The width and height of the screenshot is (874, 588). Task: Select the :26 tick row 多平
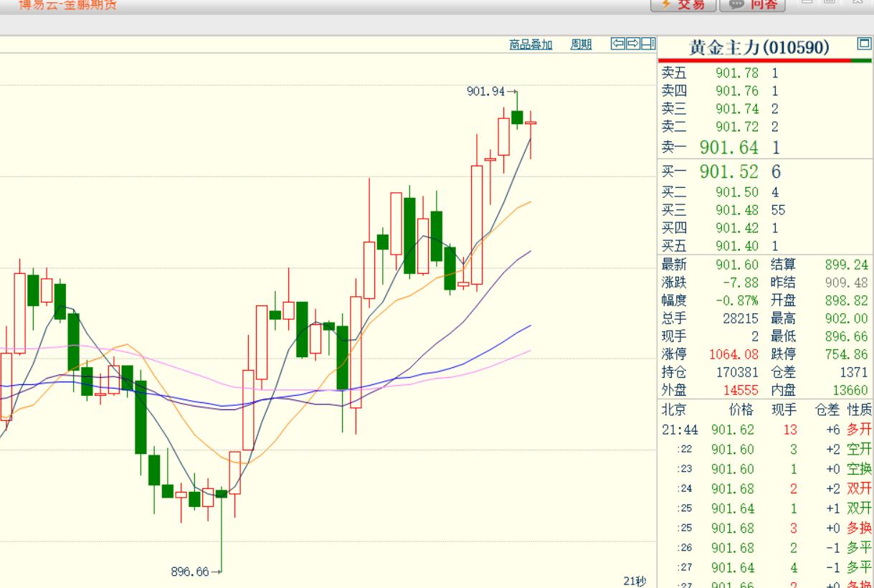[766, 548]
